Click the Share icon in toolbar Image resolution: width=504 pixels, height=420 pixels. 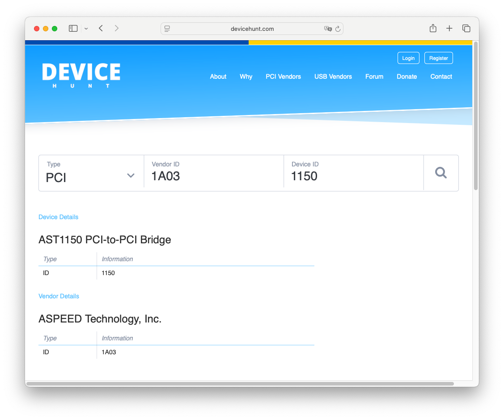tap(432, 29)
